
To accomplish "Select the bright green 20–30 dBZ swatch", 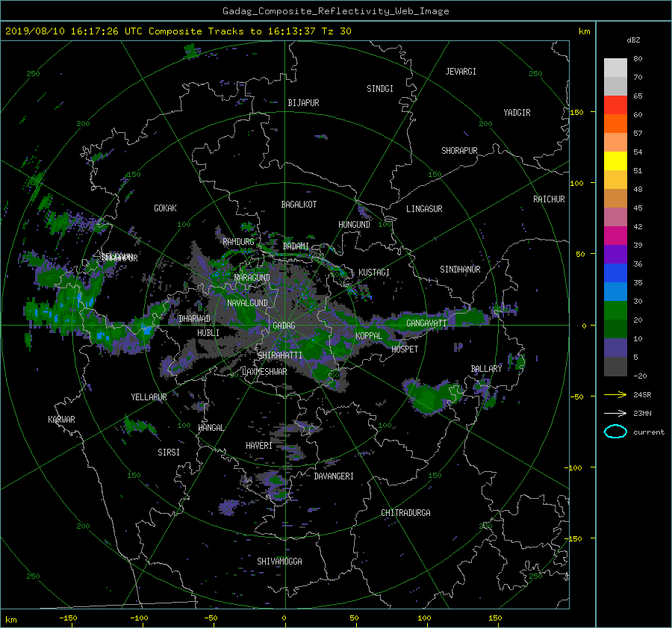I will (615, 311).
